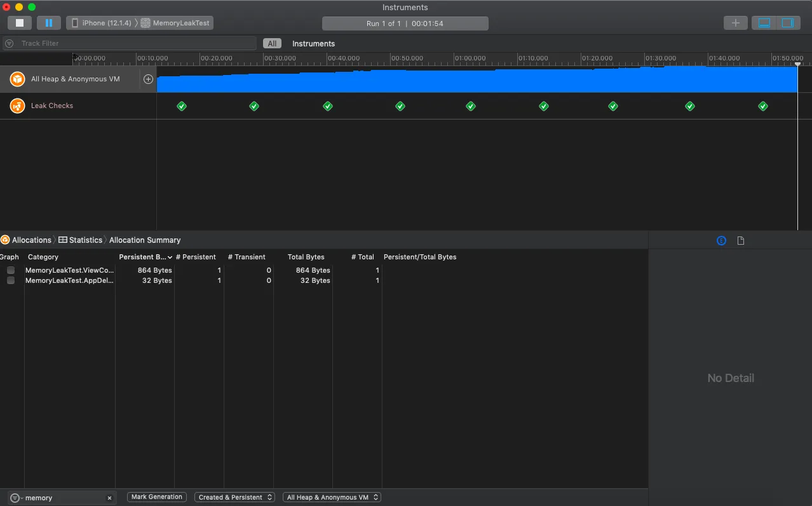Sort by Persistent Bytes column header

click(x=145, y=257)
